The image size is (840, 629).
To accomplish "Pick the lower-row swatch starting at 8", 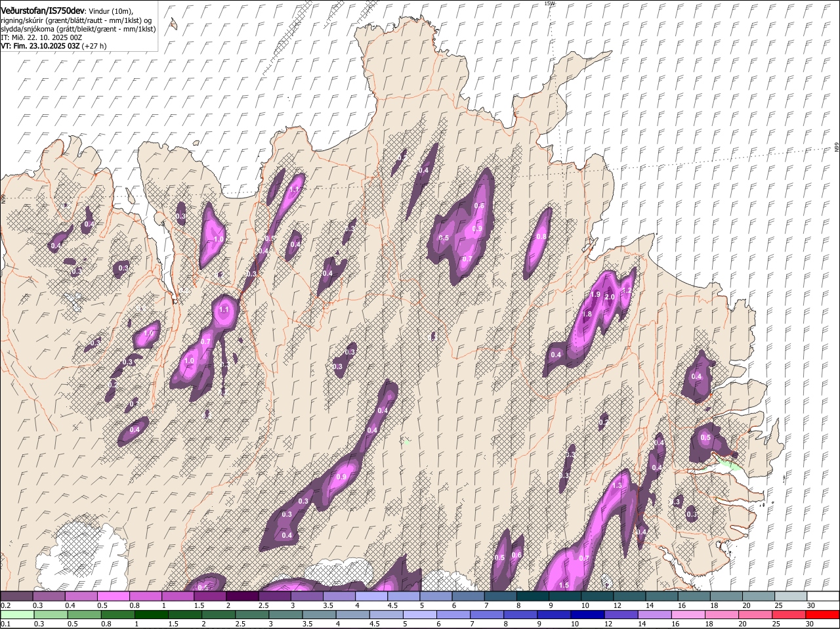I will click(520, 615).
